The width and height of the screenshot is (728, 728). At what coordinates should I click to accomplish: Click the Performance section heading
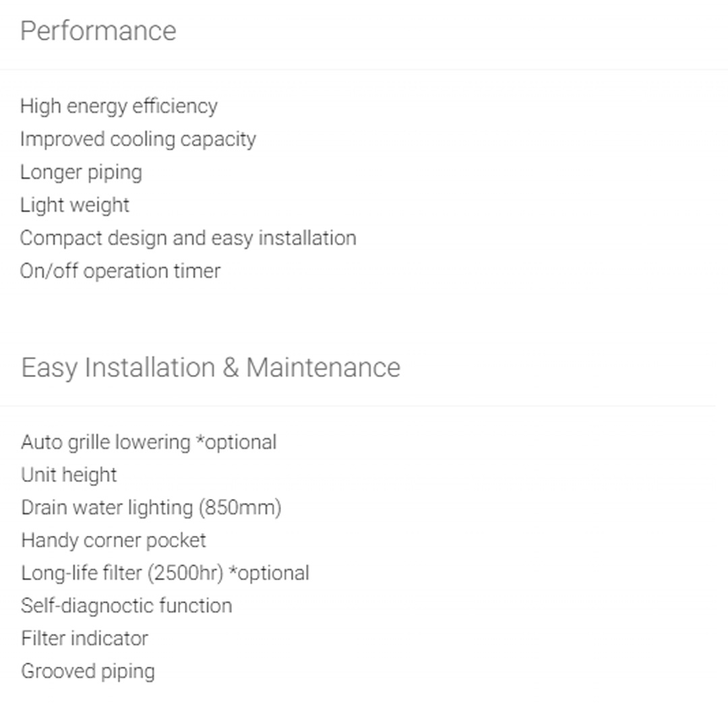tap(98, 31)
